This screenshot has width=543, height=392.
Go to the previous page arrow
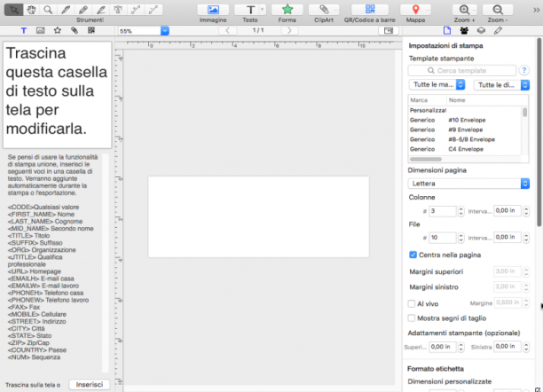click(x=227, y=30)
